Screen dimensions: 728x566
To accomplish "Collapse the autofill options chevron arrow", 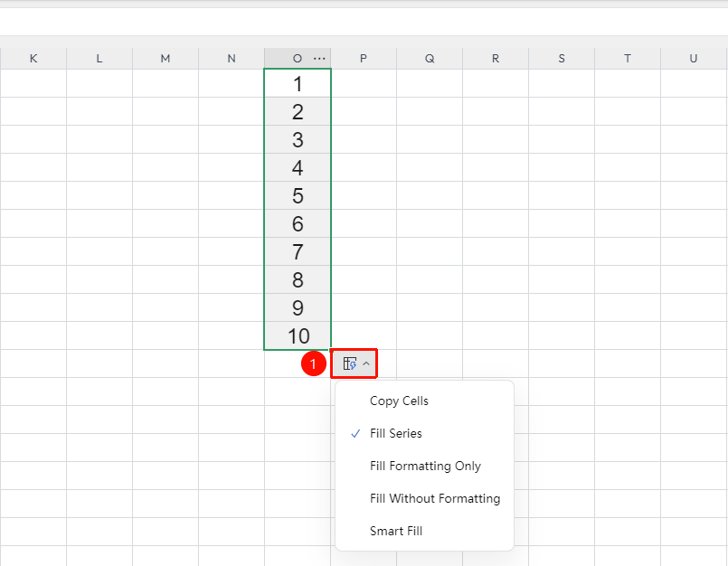I will [366, 363].
